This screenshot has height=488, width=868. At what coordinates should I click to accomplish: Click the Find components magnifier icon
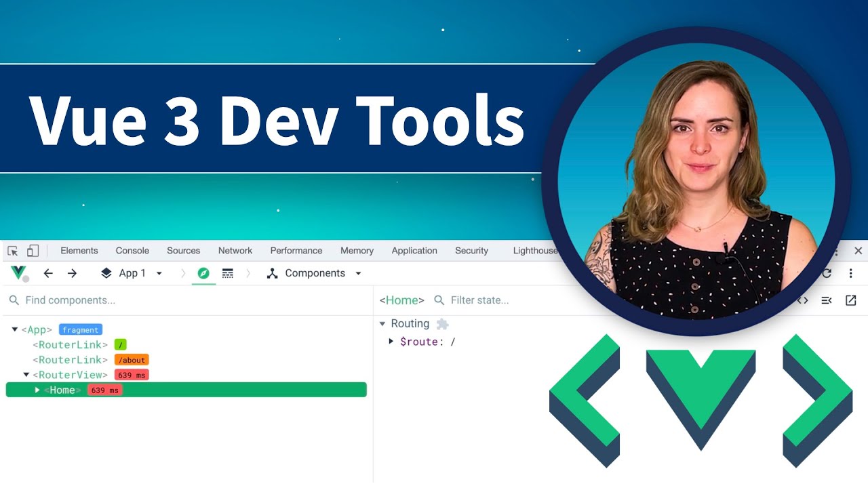14,300
